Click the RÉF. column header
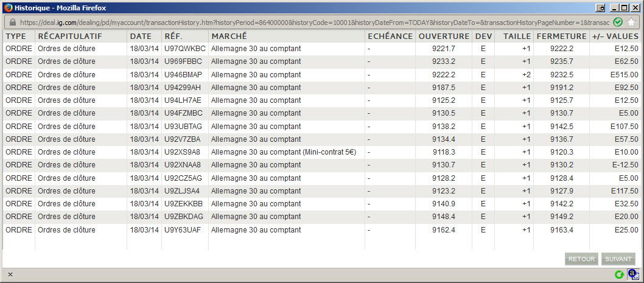 pos(173,36)
